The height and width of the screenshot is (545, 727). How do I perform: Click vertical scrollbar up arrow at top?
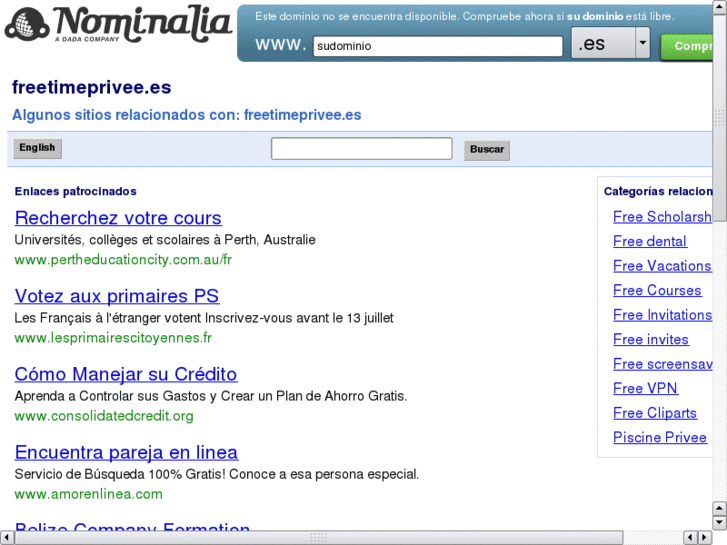[x=720, y=7]
